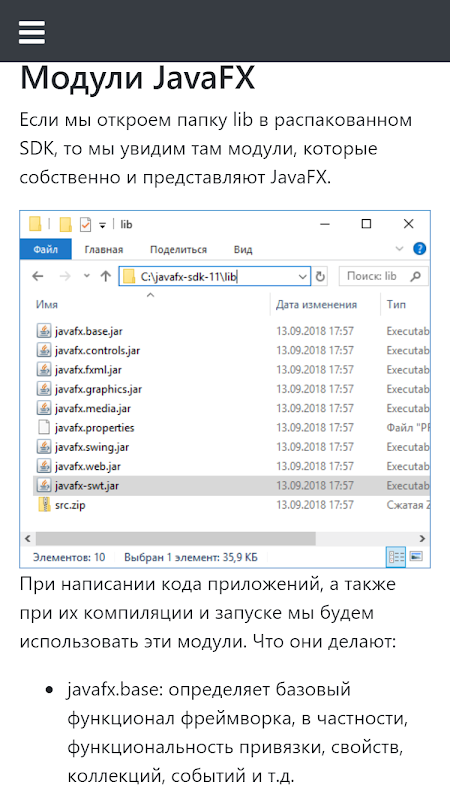Image resolution: width=450 pixels, height=800 pixels.
Task: Open recent locations dropdown arrow
Action: coord(86,276)
